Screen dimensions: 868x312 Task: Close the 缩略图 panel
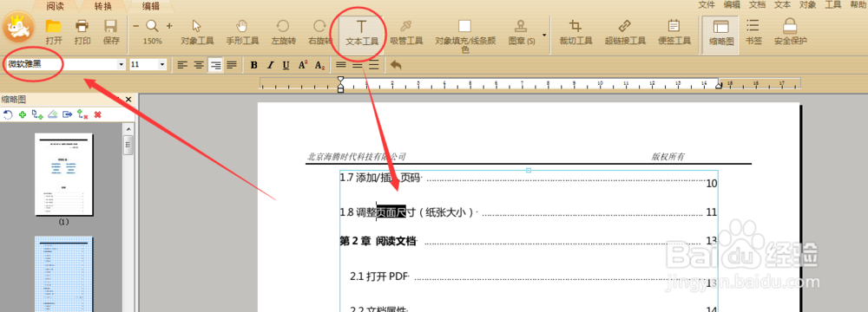click(x=128, y=100)
